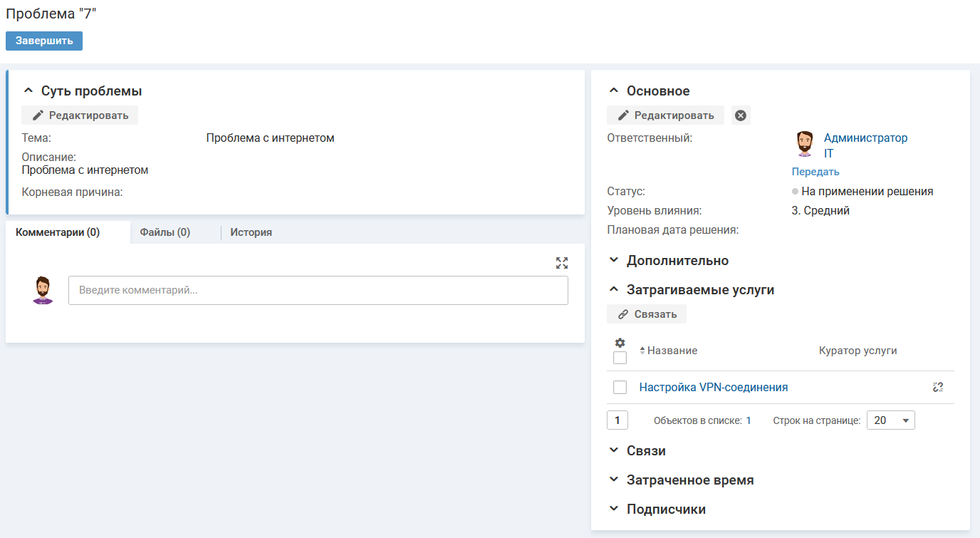The width and height of the screenshot is (980, 538).
Task: Open table settings gear icon
Action: click(620, 343)
